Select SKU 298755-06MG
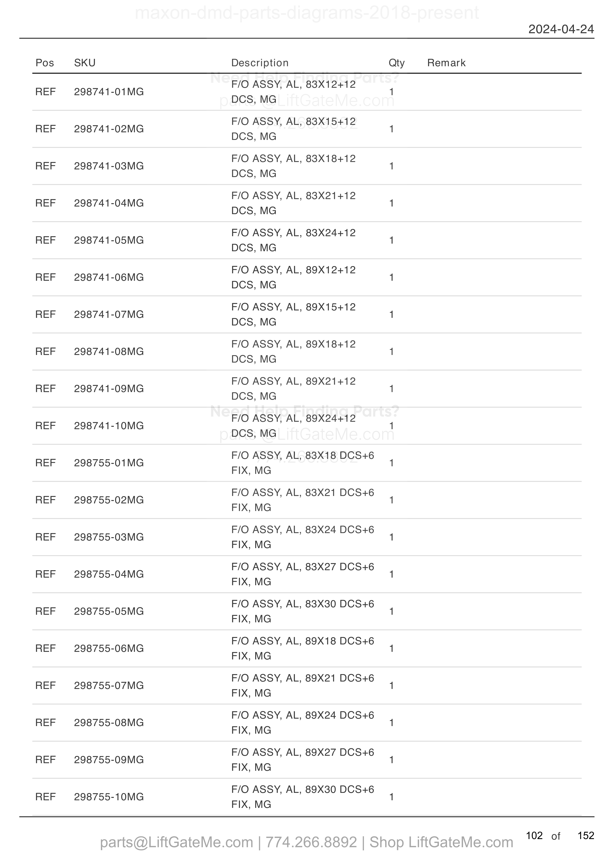The image size is (614, 868). click(x=109, y=649)
